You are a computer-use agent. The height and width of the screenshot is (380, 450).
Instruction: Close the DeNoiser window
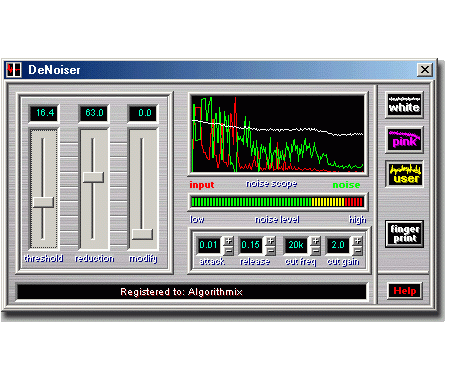pyautogui.click(x=425, y=70)
